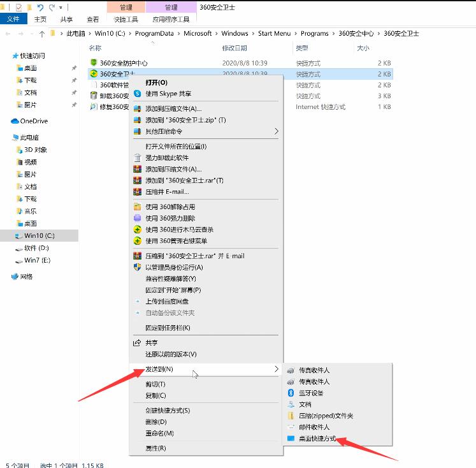Select 3D 对象 in the navigation pane
The image size is (476, 468).
coord(36,150)
